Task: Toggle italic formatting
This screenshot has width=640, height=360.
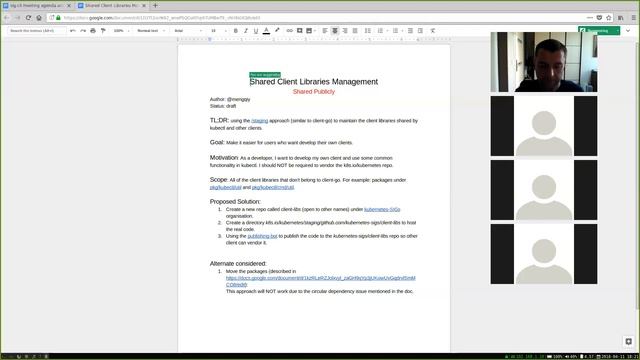Action: click(246, 31)
